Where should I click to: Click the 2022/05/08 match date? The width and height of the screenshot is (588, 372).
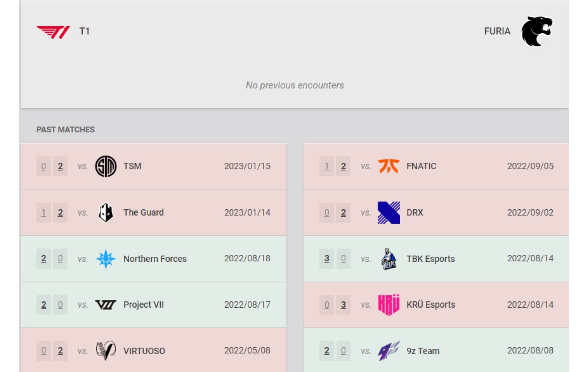(247, 351)
